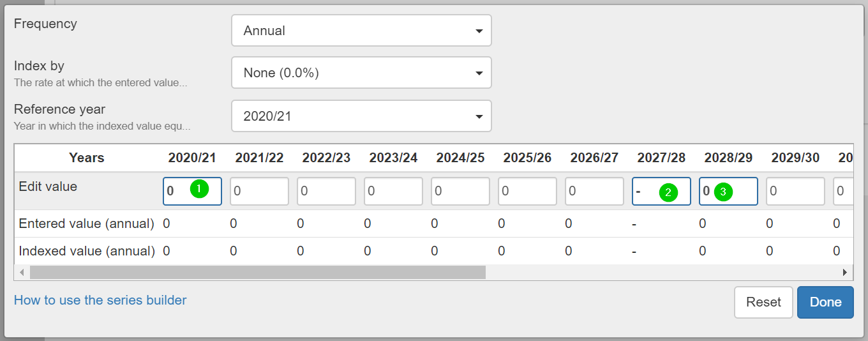Focus the 2023/24 edit value box

393,191
